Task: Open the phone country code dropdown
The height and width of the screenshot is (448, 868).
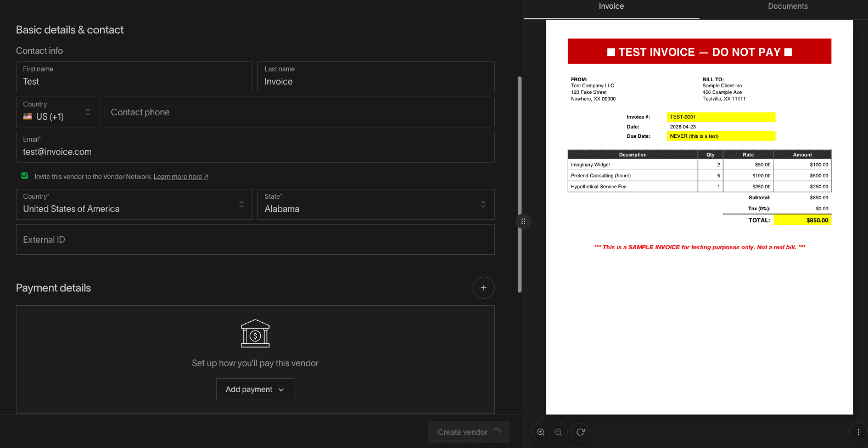Action: 58,112
